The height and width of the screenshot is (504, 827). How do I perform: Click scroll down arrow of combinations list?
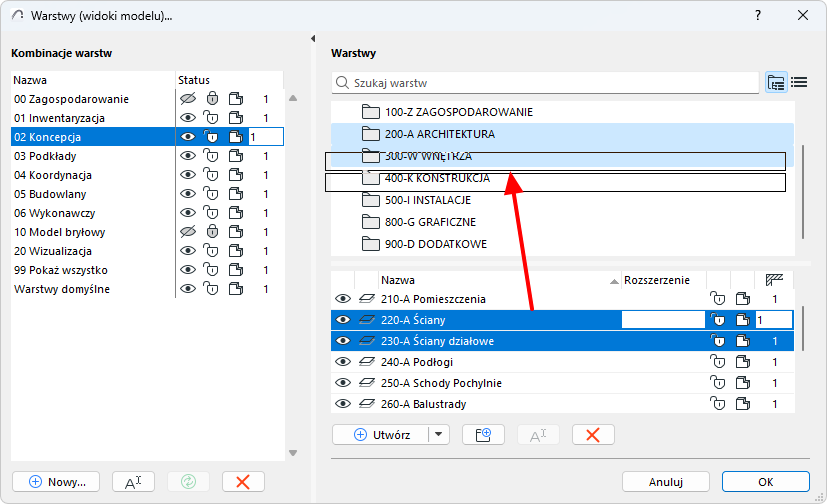pos(293,453)
